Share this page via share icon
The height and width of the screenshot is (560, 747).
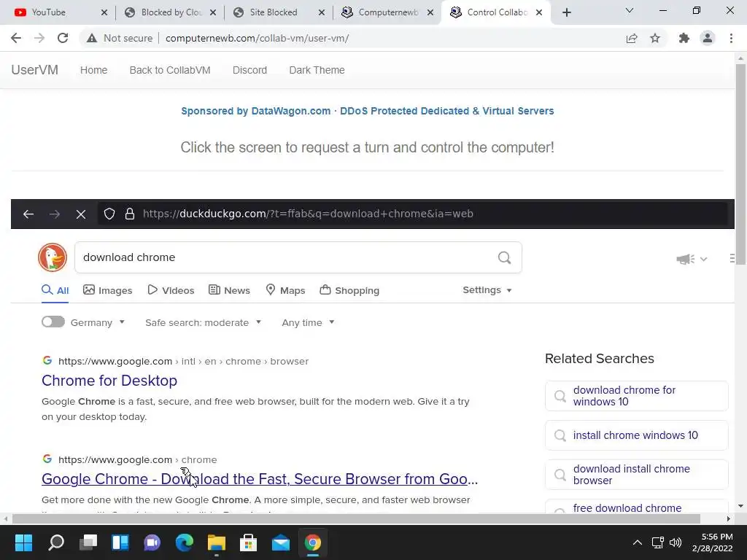pos(632,38)
